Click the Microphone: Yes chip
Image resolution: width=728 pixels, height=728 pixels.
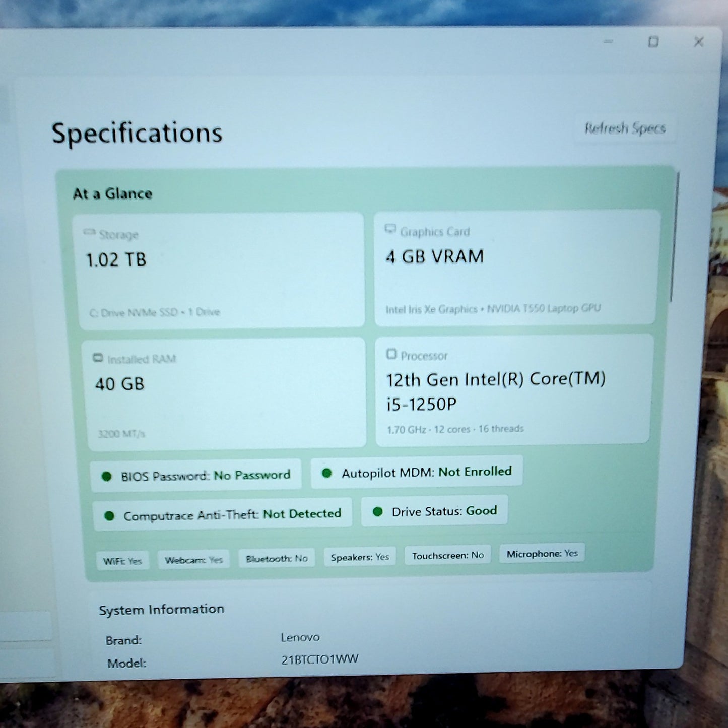[x=542, y=554]
